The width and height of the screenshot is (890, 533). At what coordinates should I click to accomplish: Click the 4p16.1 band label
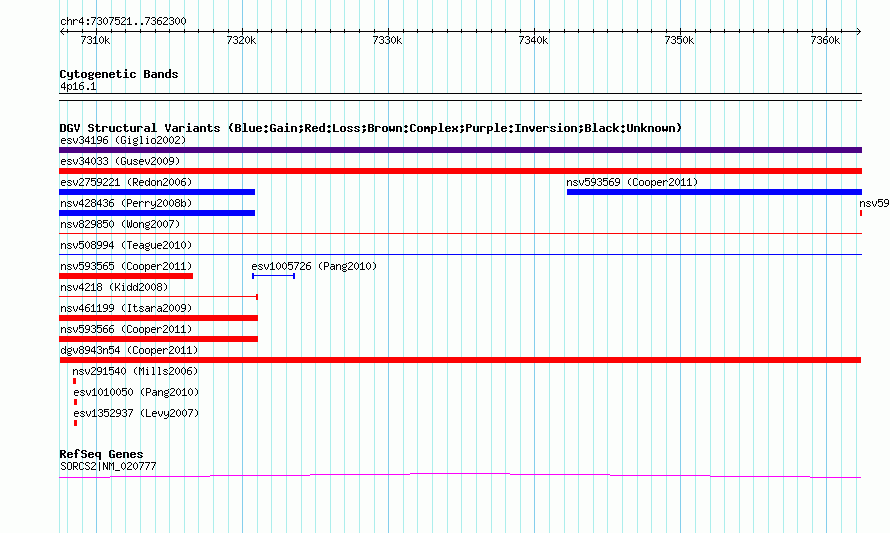78,87
